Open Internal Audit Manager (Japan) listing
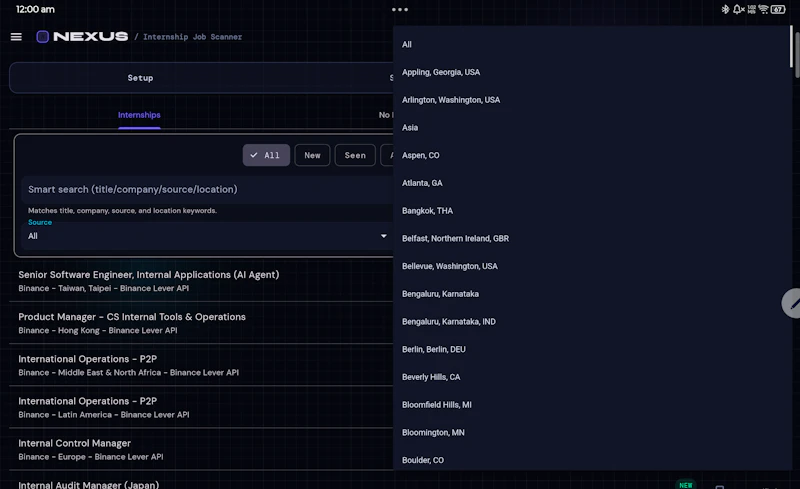This screenshot has width=800, height=489. (x=89, y=484)
